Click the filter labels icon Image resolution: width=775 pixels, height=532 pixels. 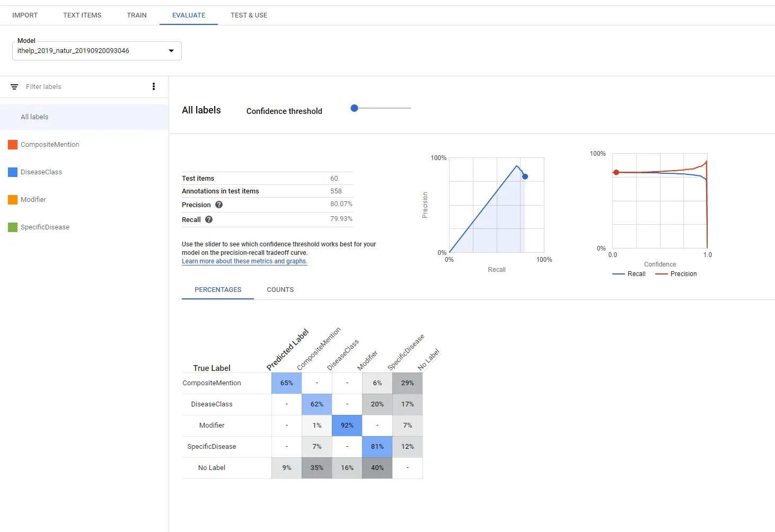(x=14, y=87)
